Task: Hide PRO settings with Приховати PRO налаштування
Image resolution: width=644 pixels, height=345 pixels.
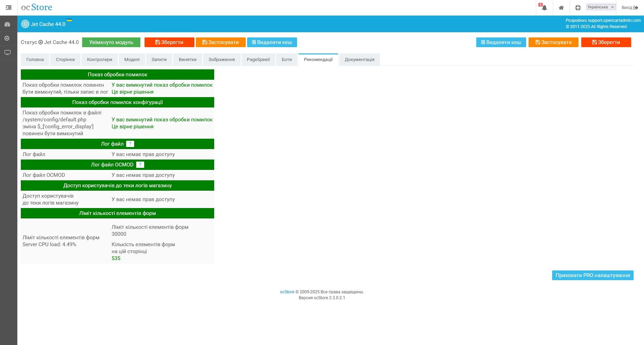Action: pos(592,275)
